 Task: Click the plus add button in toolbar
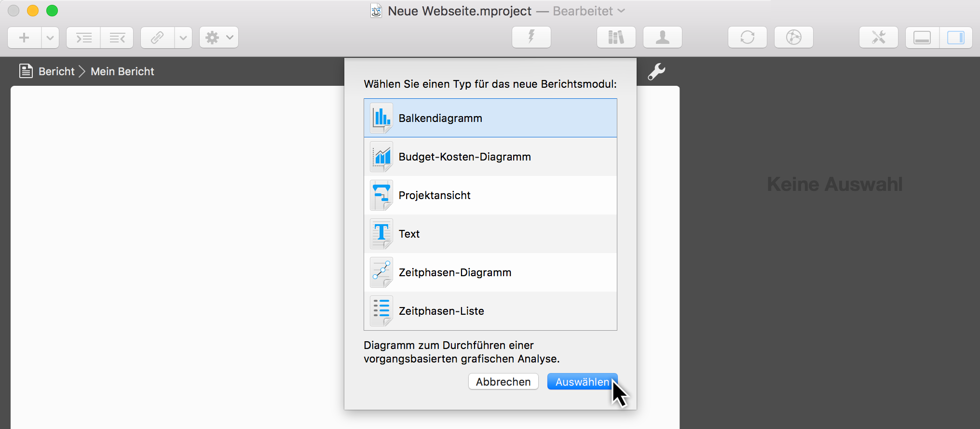(x=25, y=38)
